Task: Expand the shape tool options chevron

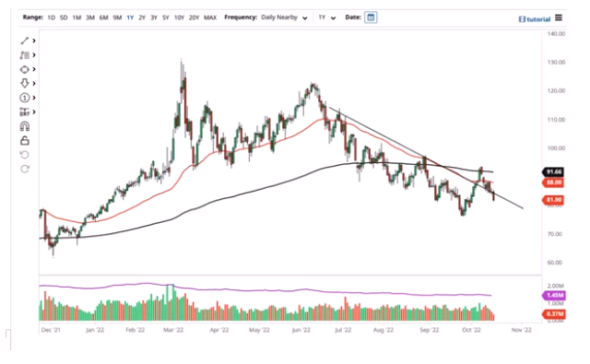Action: pos(34,69)
